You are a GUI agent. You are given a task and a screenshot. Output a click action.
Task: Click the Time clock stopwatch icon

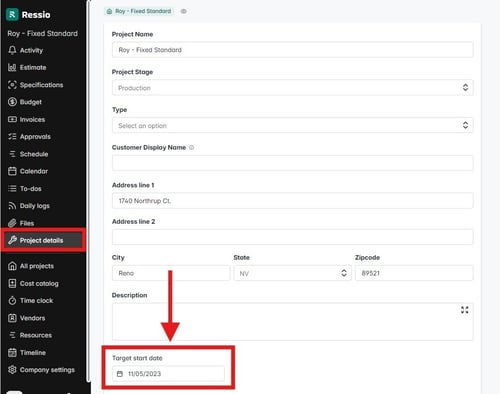[12, 301]
